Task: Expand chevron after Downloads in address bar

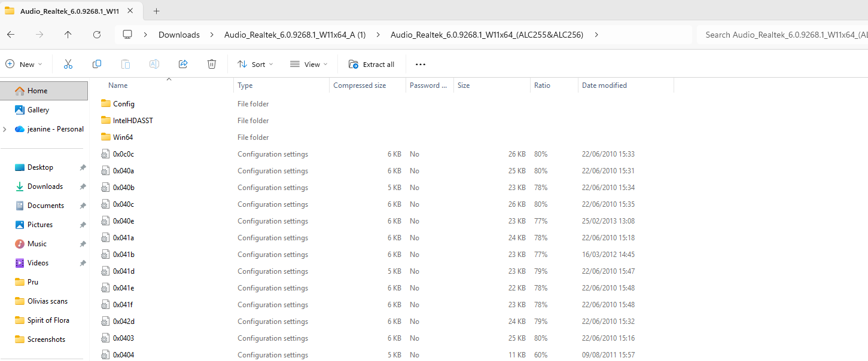Action: (x=212, y=35)
